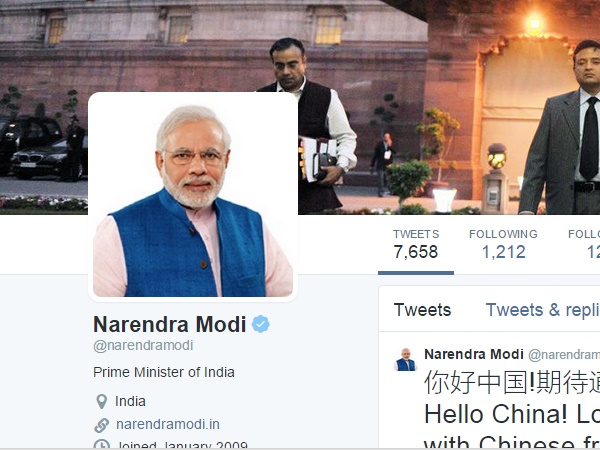The width and height of the screenshot is (600, 450).
Task: Select the TWEETS 7,658 stat tab
Action: [416, 245]
